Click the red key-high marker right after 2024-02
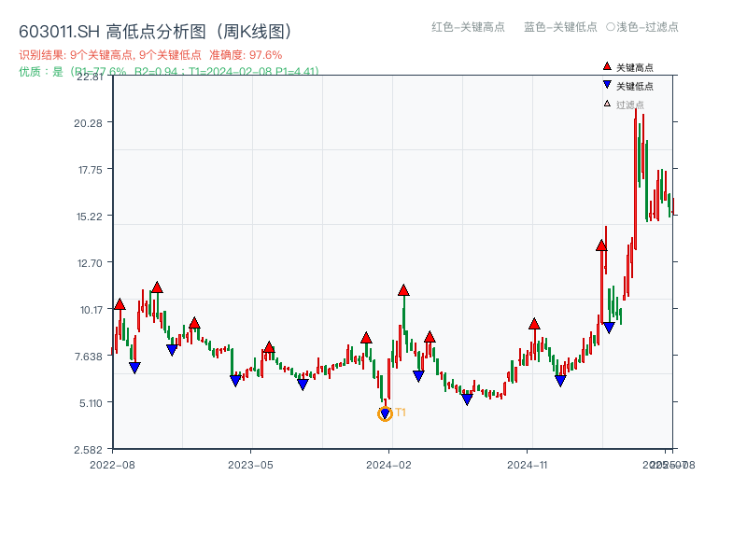 [x=403, y=290]
